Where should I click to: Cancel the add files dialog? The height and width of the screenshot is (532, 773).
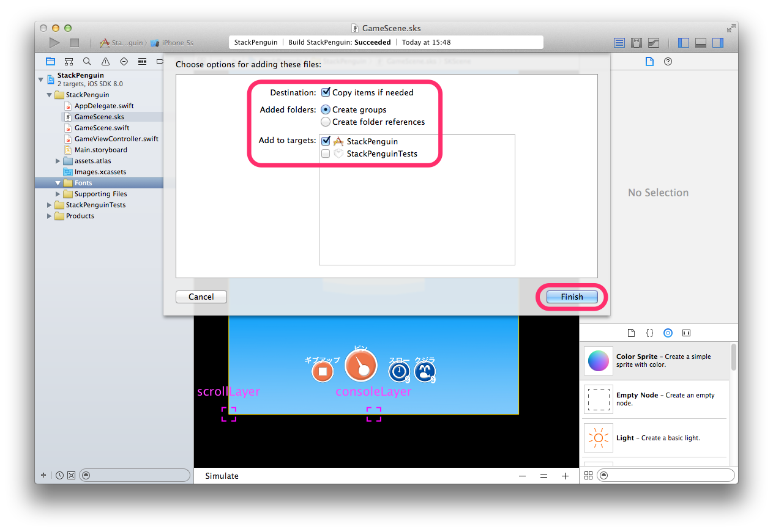click(x=201, y=297)
